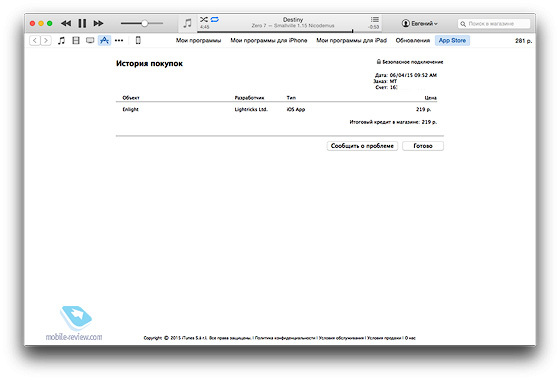Image resolution: width=560 pixels, height=380 pixels.
Task: Open О нас footer link
Action: coord(410,338)
